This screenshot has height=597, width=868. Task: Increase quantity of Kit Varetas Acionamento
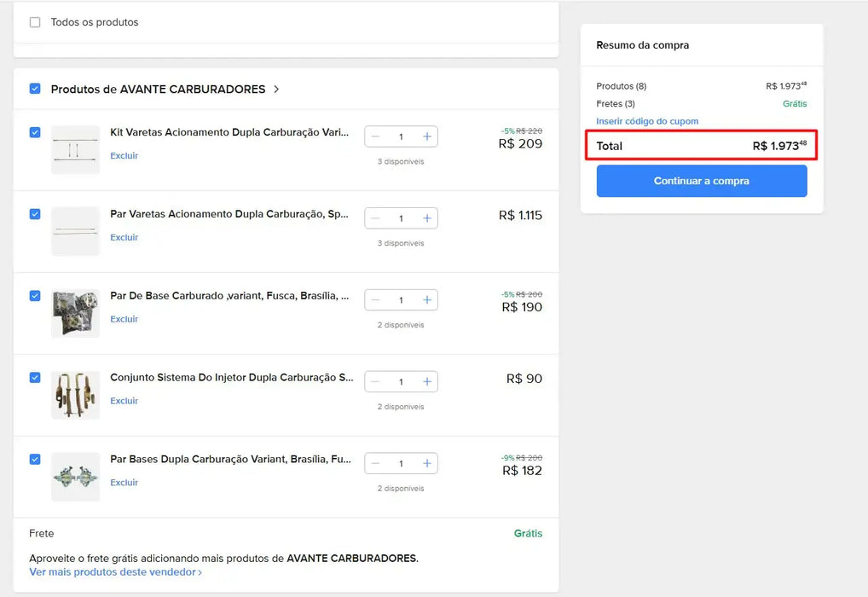pos(427,136)
